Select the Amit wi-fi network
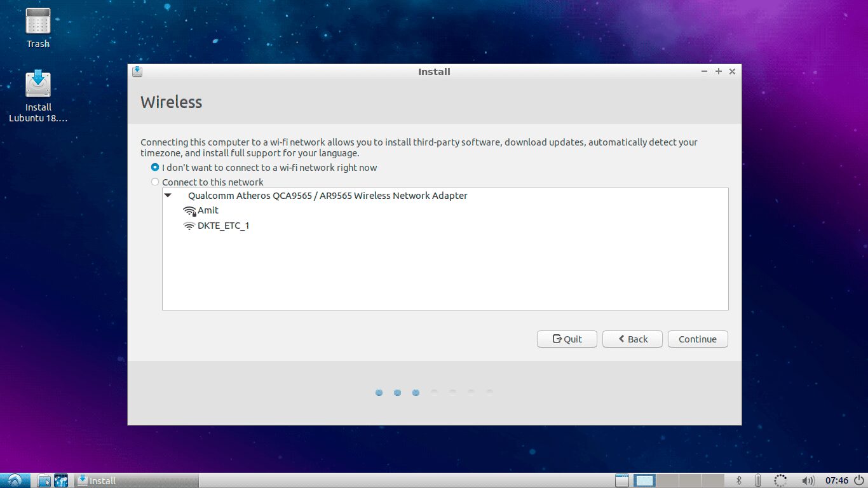The height and width of the screenshot is (488, 868). [208, 210]
